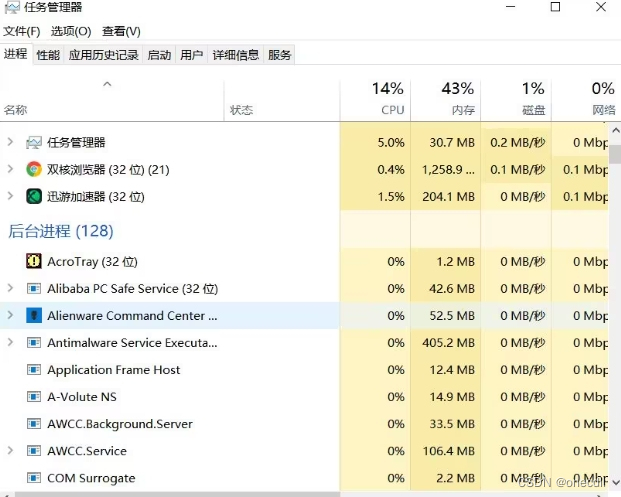This screenshot has height=497, width=621.
Task: Select the A-Volute NS row name
Action: coord(82,397)
